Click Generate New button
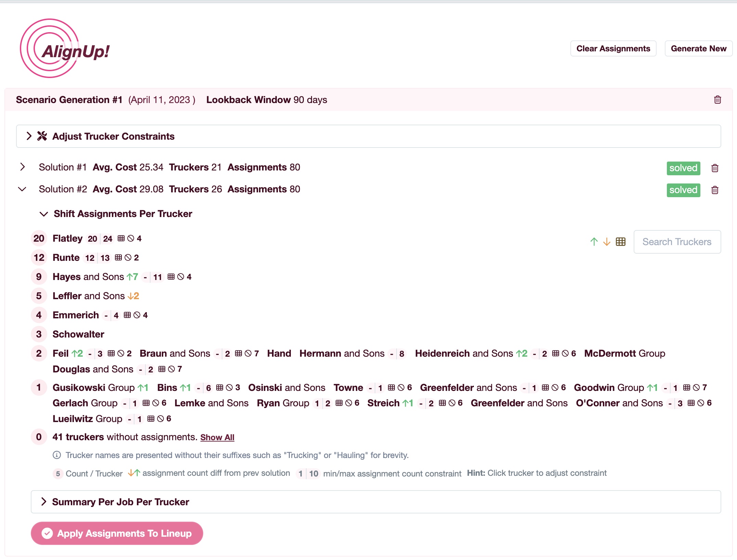This screenshot has height=560, width=737. [x=698, y=49]
